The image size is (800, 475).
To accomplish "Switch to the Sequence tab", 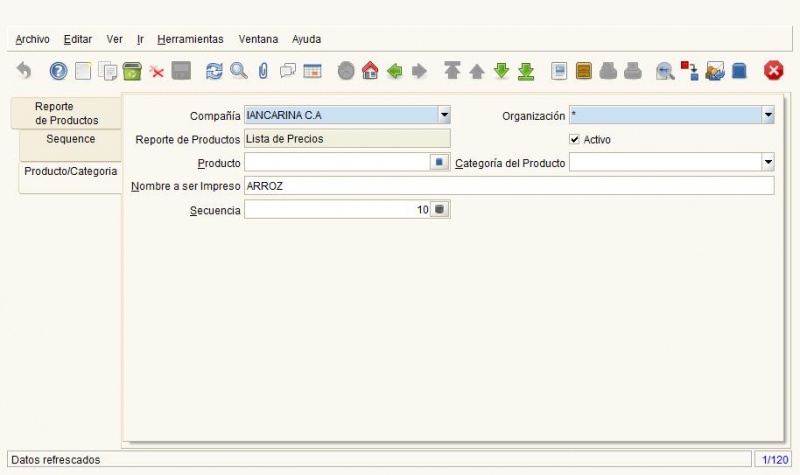I will (x=70, y=145).
